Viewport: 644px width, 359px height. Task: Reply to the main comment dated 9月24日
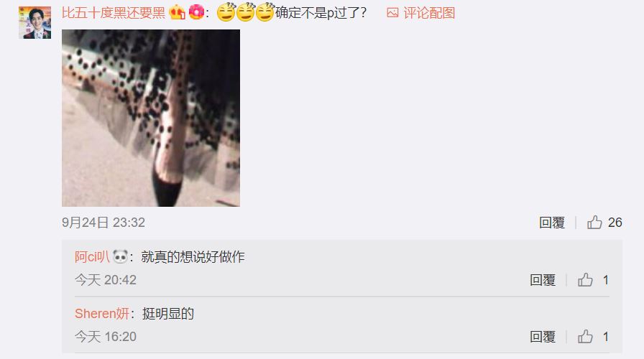(551, 223)
